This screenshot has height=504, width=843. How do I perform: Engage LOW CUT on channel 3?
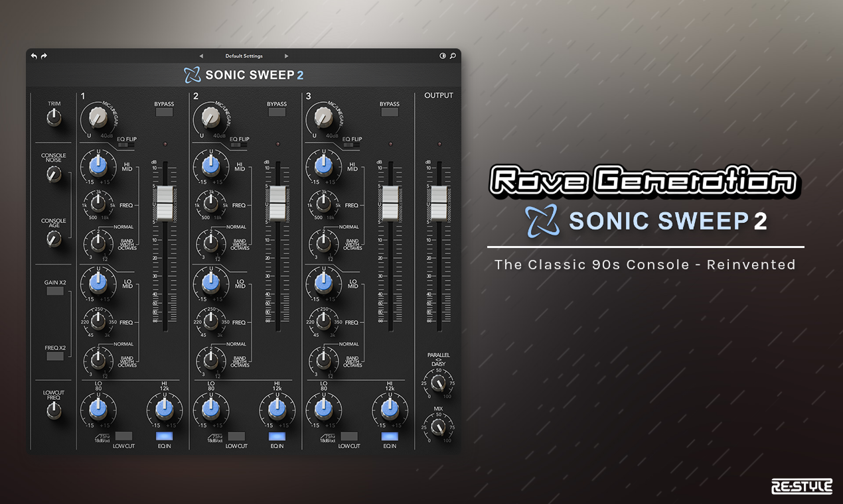coord(350,436)
